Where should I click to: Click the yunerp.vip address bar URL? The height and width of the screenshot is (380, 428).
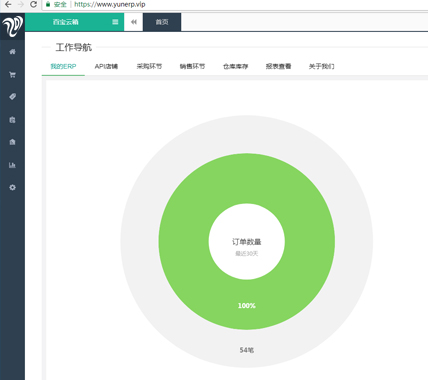(x=110, y=4)
